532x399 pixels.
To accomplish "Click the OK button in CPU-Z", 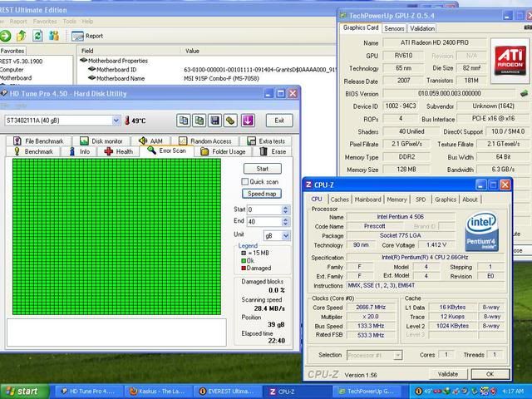I will (x=490, y=374).
